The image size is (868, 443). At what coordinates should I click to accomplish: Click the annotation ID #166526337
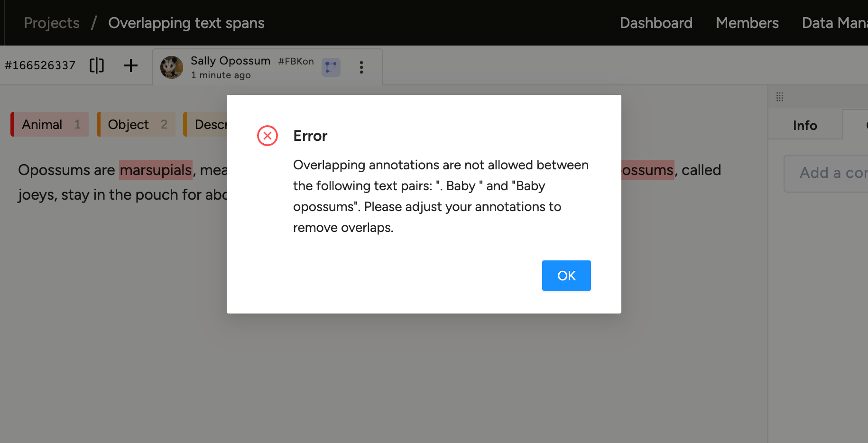pyautogui.click(x=40, y=65)
